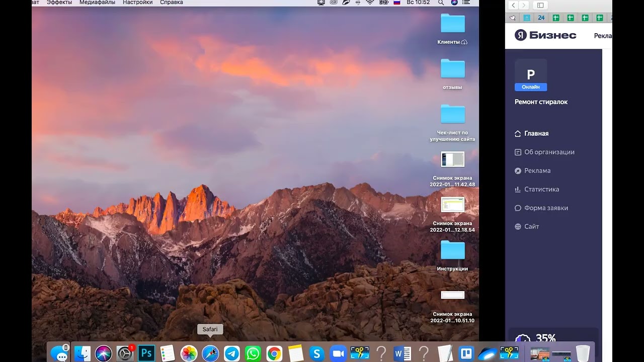Toggle the Safari sidebar button
This screenshot has width=644, height=362.
540,5
